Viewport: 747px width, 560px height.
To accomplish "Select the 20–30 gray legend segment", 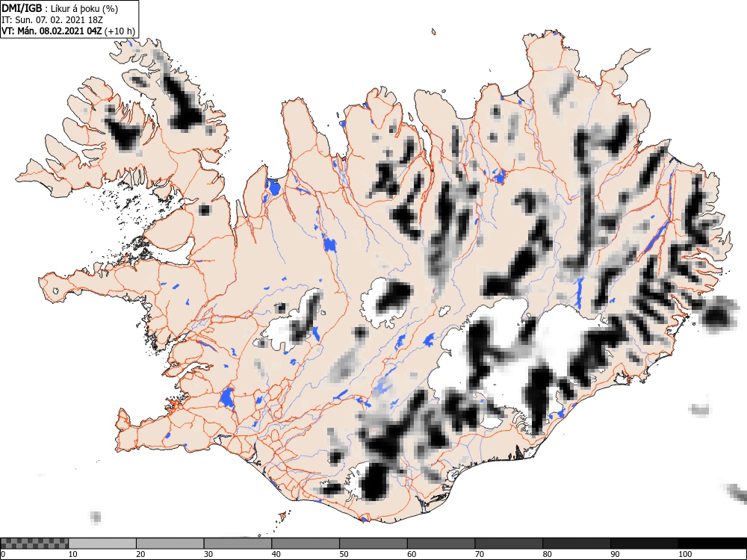I will tap(170, 544).
